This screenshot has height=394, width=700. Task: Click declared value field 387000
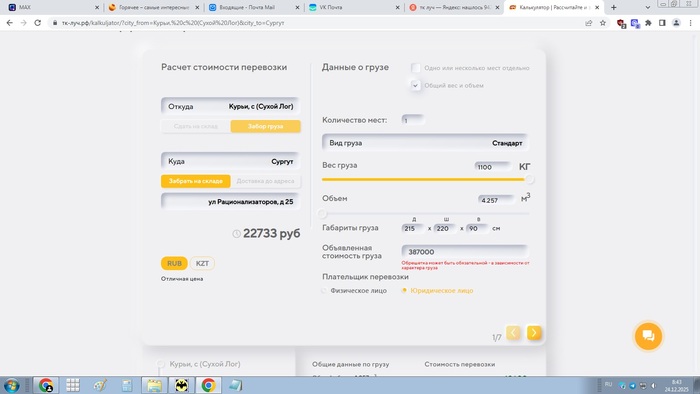click(464, 252)
